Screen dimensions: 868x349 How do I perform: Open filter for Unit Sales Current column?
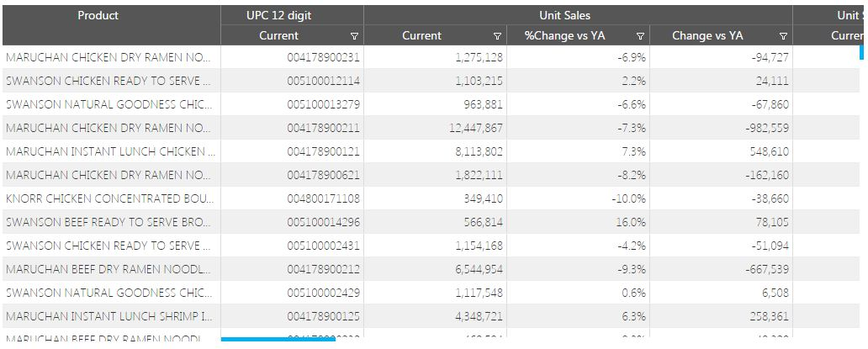point(497,36)
